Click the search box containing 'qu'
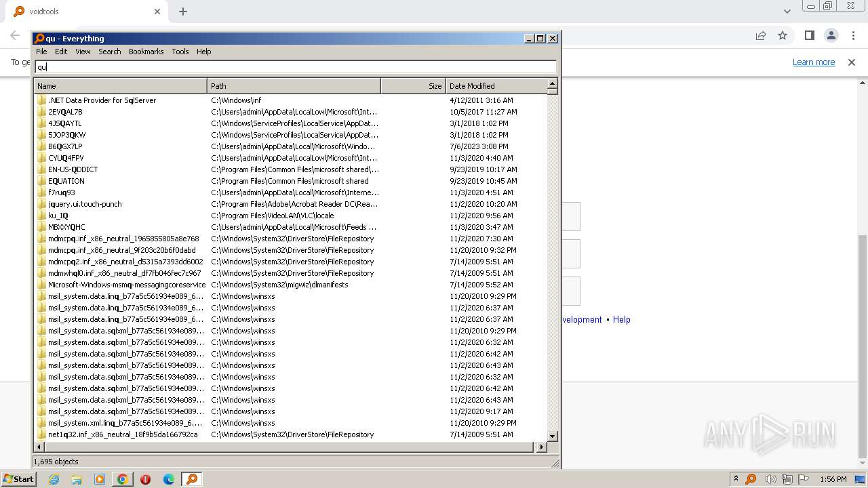The height and width of the screenshot is (488, 868). (x=296, y=66)
